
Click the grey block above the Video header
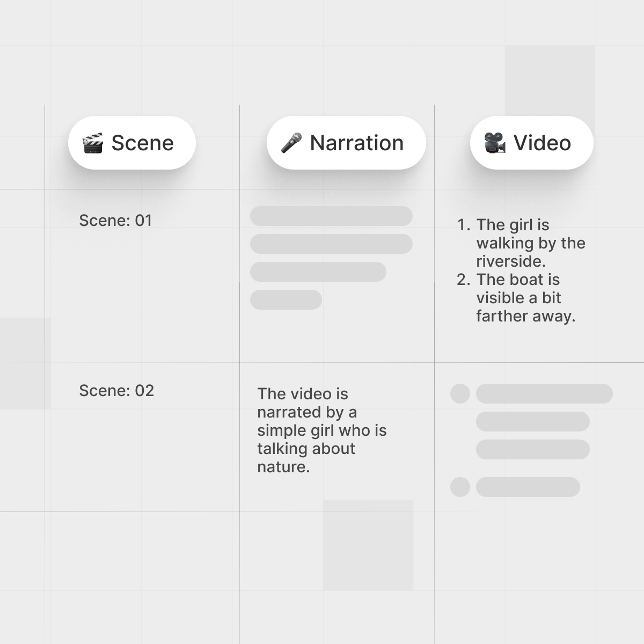click(x=550, y=80)
